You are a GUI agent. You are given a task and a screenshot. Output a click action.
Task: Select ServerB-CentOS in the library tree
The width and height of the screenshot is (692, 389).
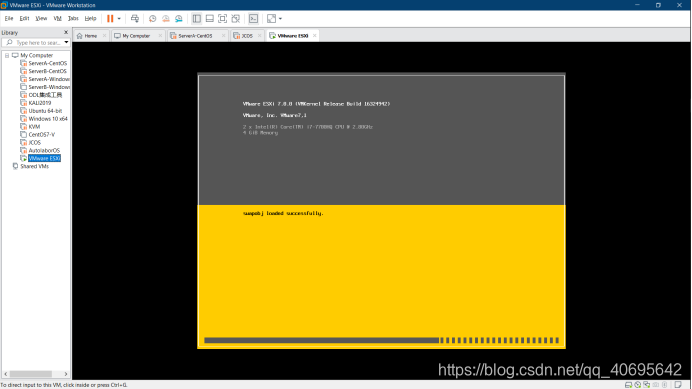(48, 72)
